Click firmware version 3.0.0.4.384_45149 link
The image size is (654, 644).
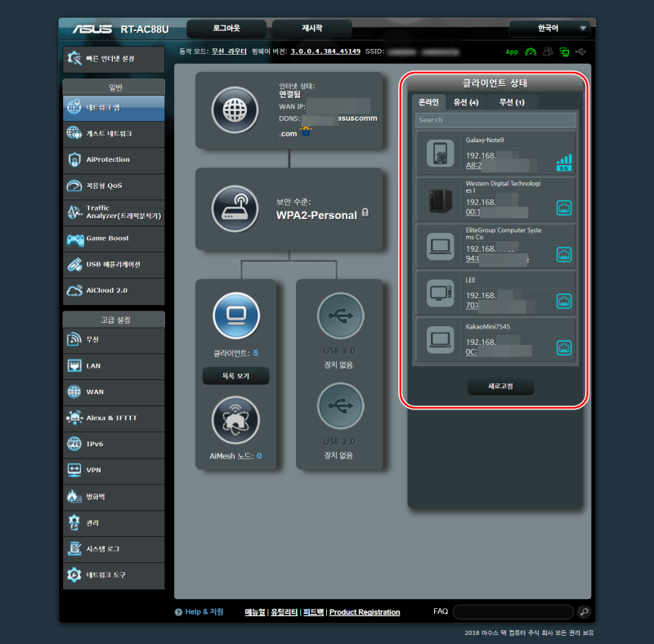(325, 51)
